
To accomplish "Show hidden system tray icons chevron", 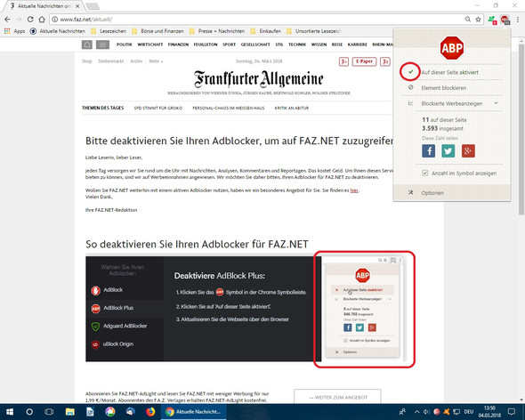I will click(416, 412).
